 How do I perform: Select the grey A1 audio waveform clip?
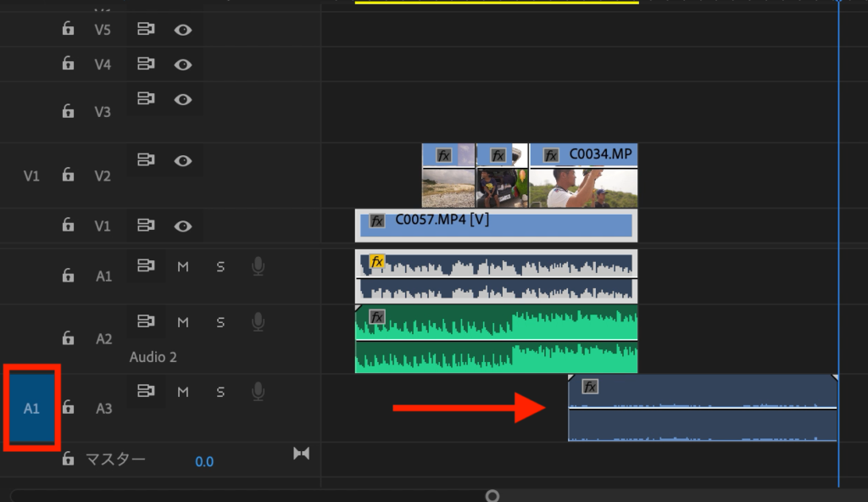tap(496, 276)
